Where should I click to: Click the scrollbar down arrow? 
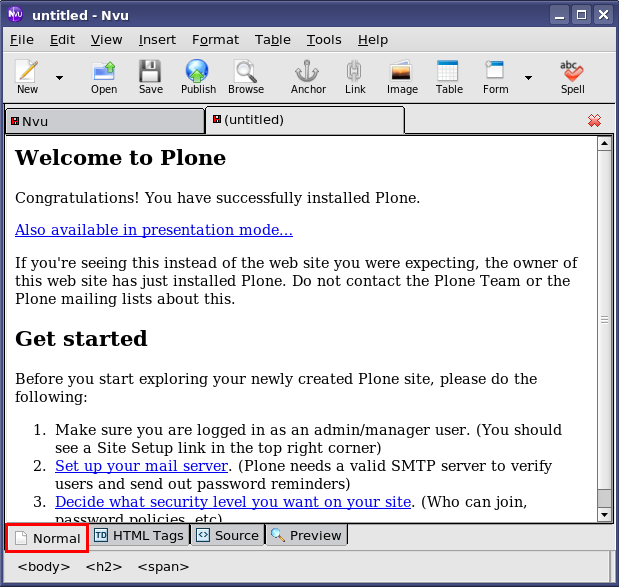pyautogui.click(x=604, y=514)
